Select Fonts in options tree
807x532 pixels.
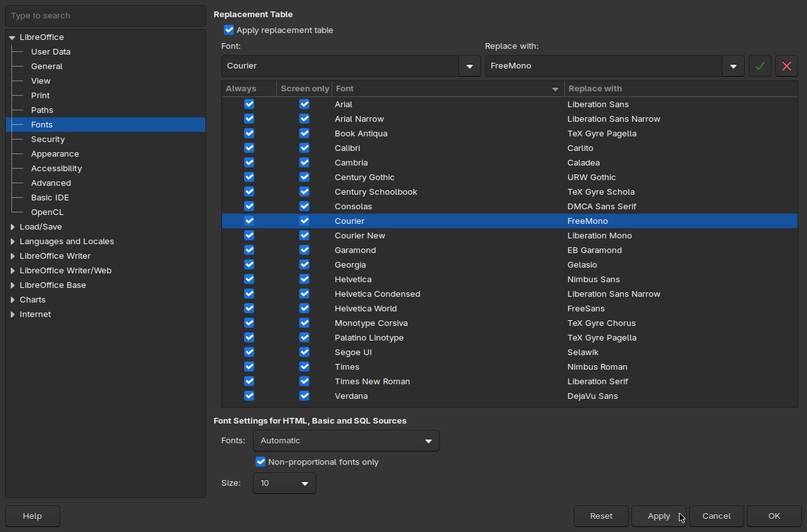pyautogui.click(x=105, y=125)
